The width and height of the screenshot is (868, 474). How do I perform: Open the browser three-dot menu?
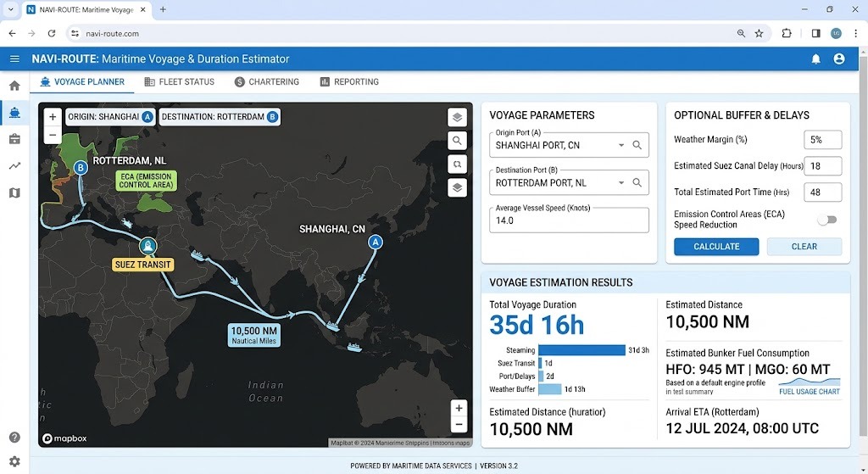click(855, 33)
